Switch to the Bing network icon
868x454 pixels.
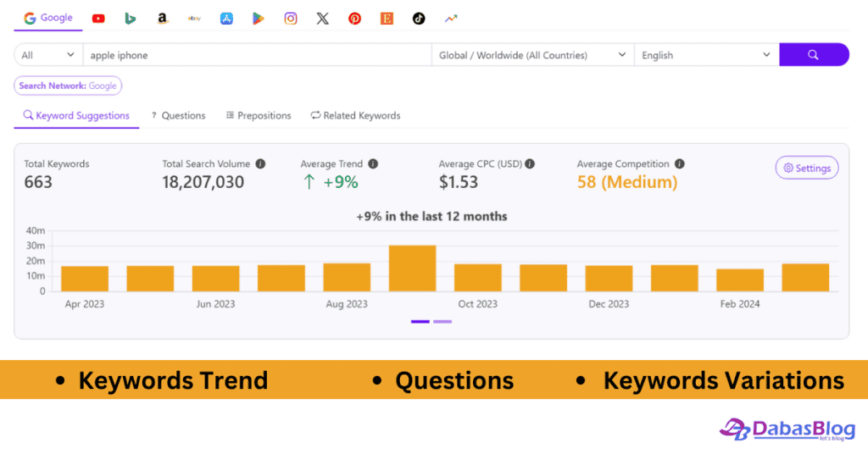pyautogui.click(x=130, y=19)
